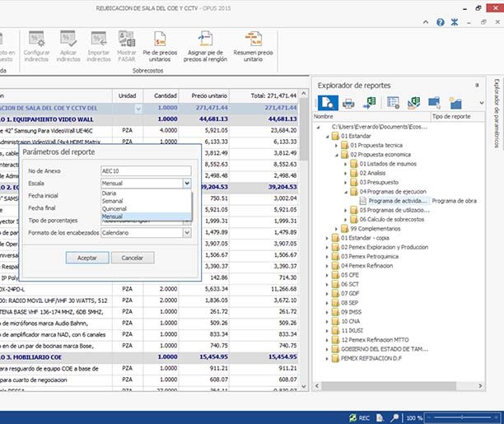Click the No de Anexo input field
The image size is (504, 424).
coord(145,170)
